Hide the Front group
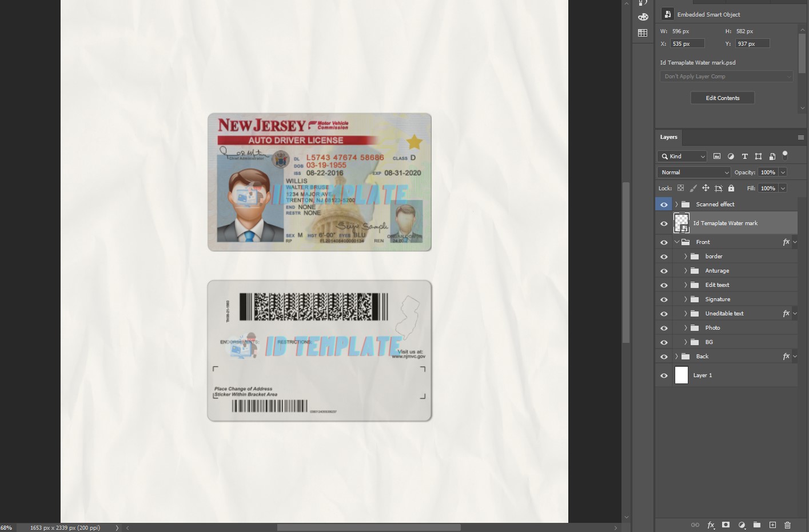Screen dimensions: 809x532 click(x=664, y=242)
